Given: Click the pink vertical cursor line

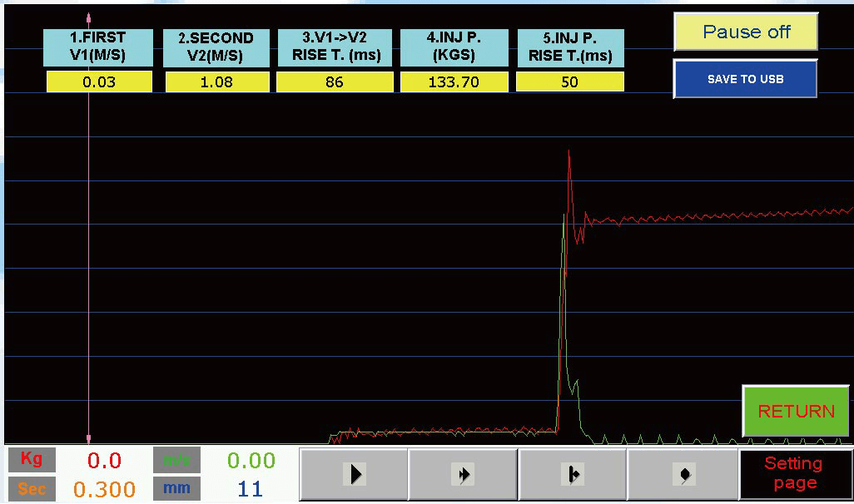Looking at the screenshot, I should (x=89, y=250).
